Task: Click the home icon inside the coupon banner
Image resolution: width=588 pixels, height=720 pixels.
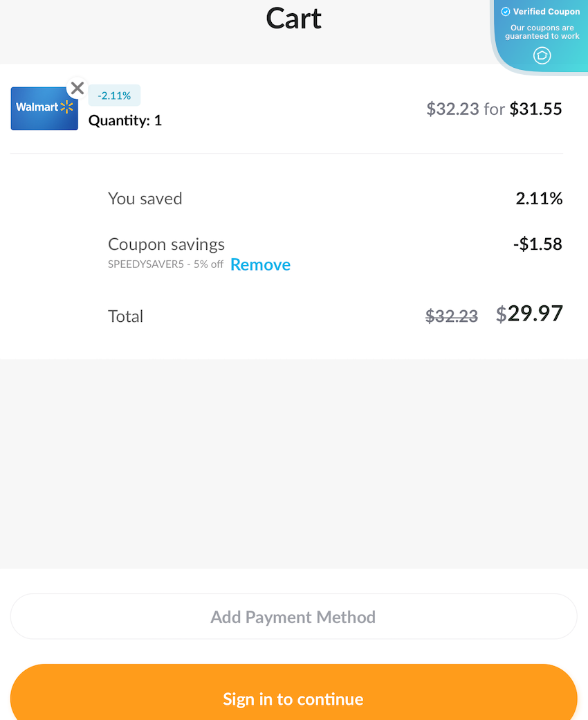Action: (x=542, y=55)
